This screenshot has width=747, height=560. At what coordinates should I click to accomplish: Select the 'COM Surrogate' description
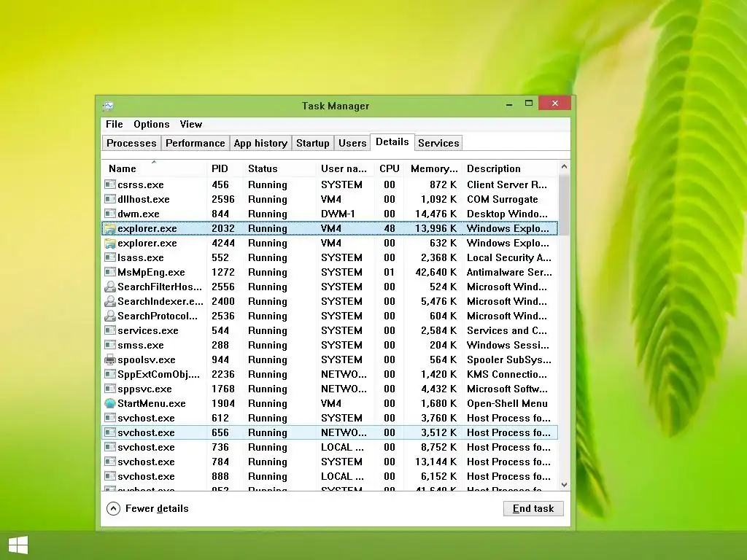[x=502, y=199]
